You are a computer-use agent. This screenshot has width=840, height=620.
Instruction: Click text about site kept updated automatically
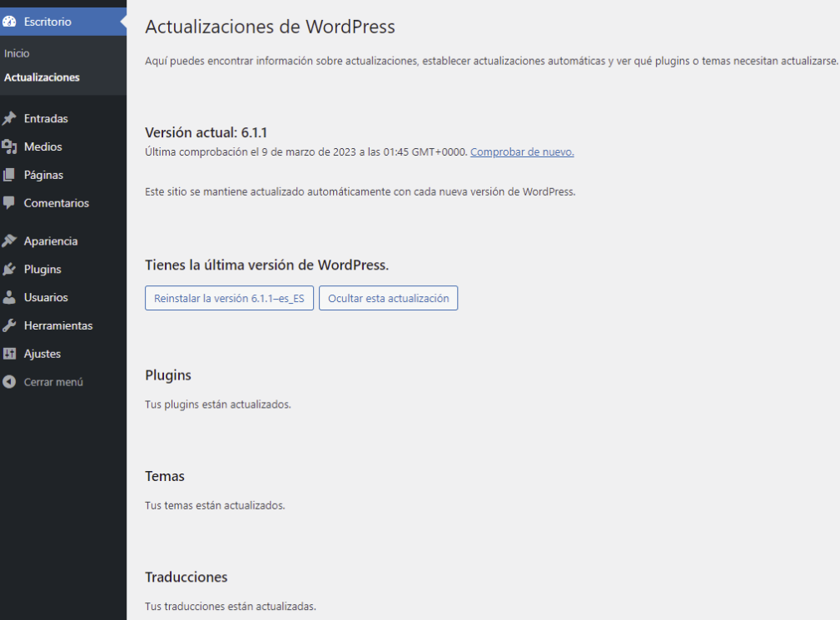(360, 191)
